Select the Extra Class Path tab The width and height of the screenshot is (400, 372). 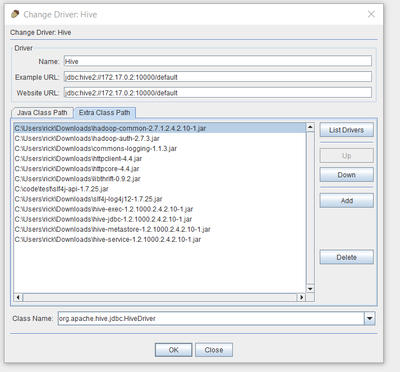(x=104, y=113)
